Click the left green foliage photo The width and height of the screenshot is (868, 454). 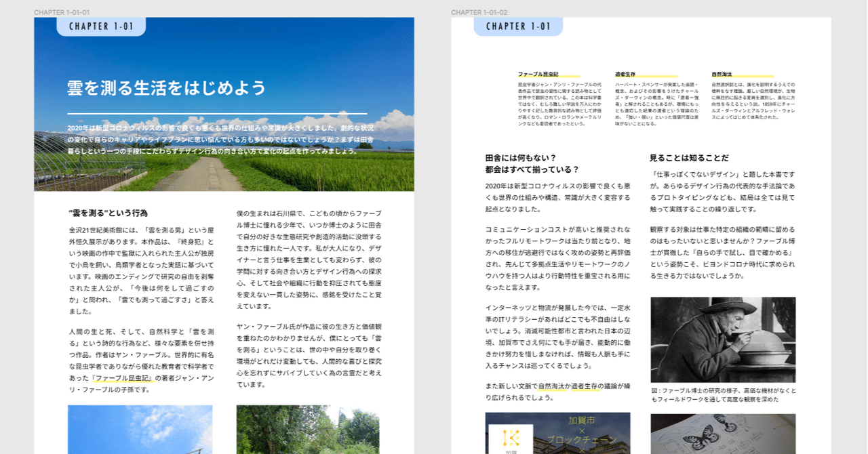(x=140, y=434)
